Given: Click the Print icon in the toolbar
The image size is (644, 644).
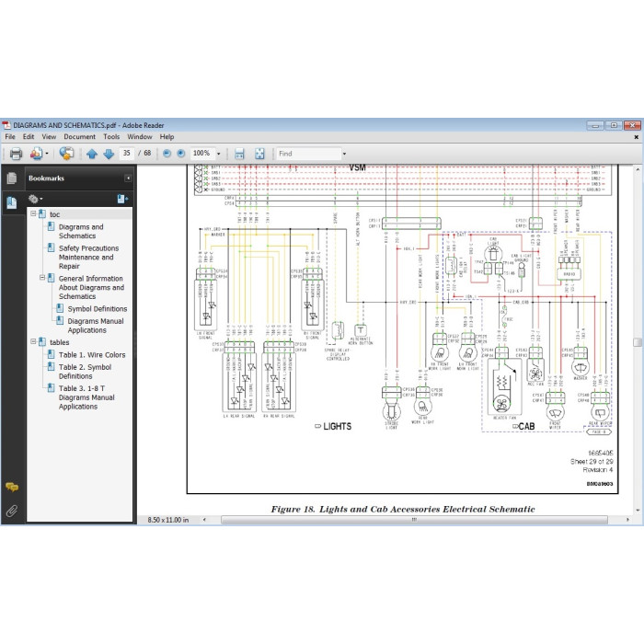Looking at the screenshot, I should coord(16,154).
